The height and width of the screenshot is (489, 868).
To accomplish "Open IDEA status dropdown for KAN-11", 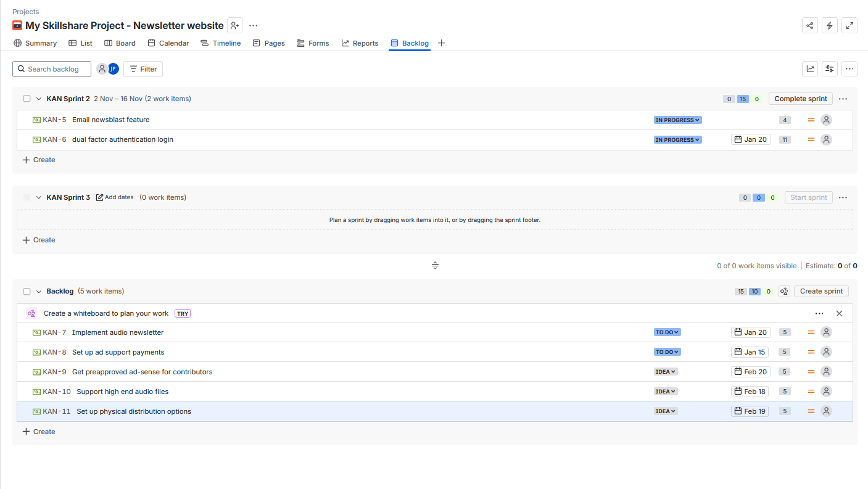I will pyautogui.click(x=666, y=411).
